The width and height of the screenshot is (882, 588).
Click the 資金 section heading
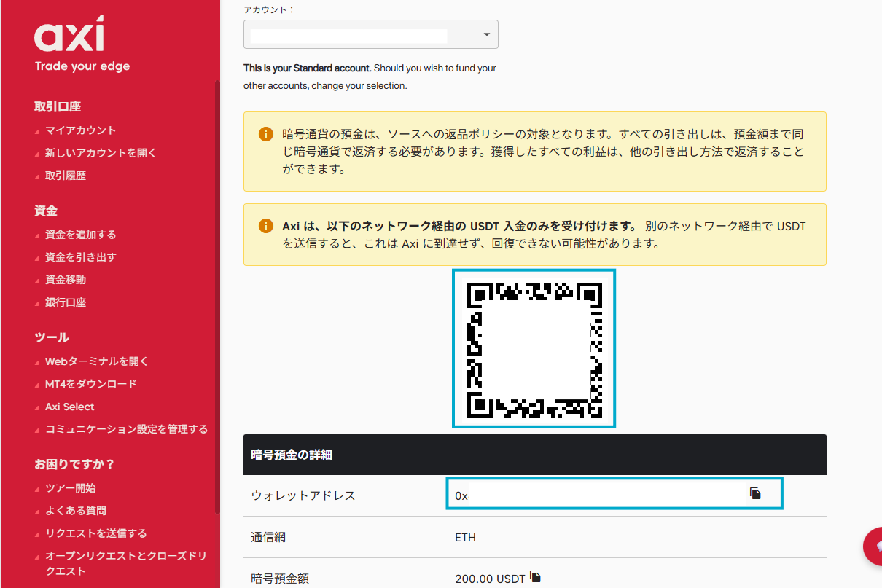[46, 211]
